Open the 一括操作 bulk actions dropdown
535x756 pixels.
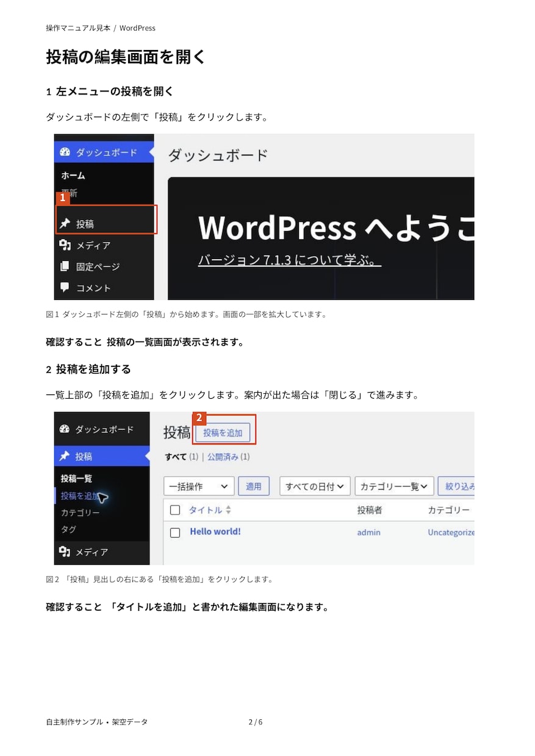coord(199,486)
